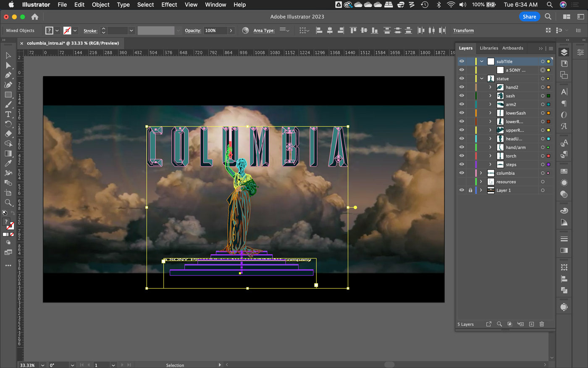Image resolution: width=588 pixels, height=368 pixels.
Task: Click the Home icon in title bar
Action: (35, 17)
